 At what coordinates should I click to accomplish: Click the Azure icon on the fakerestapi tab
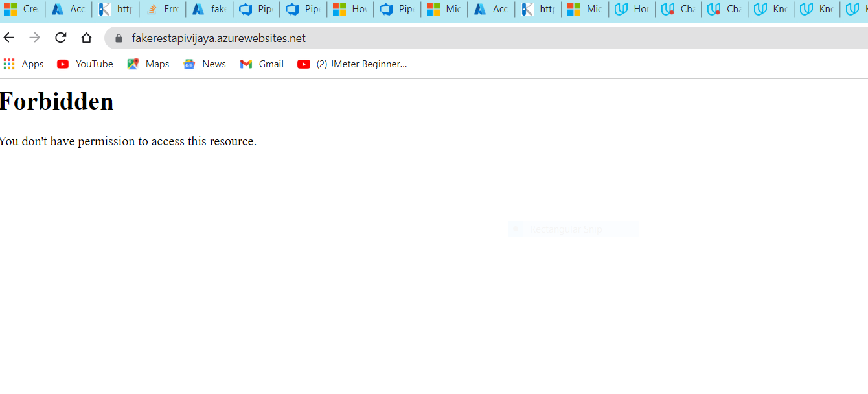point(197,9)
